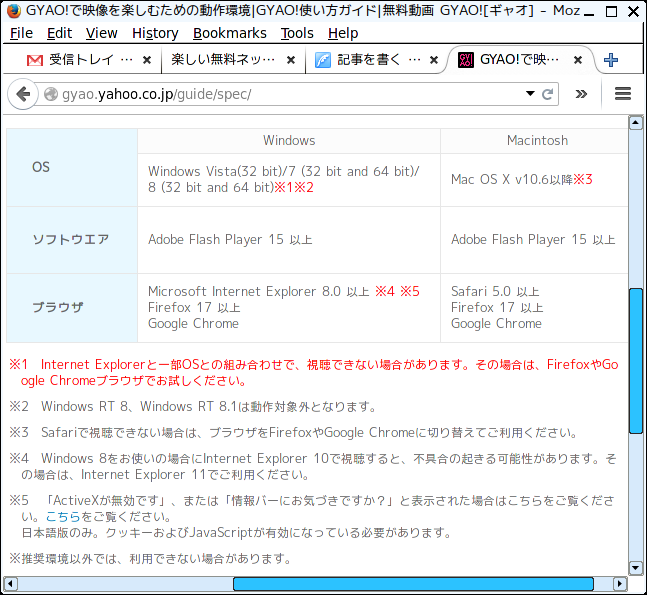Close the 受信トレイ tab
This screenshot has height=595, width=647.
coord(146,60)
